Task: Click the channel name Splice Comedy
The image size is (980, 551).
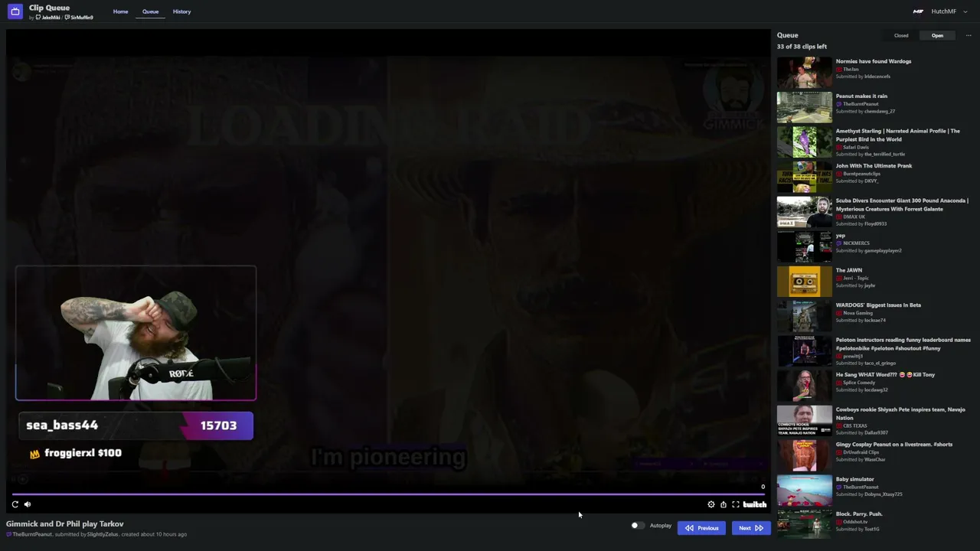Action: coord(859,383)
